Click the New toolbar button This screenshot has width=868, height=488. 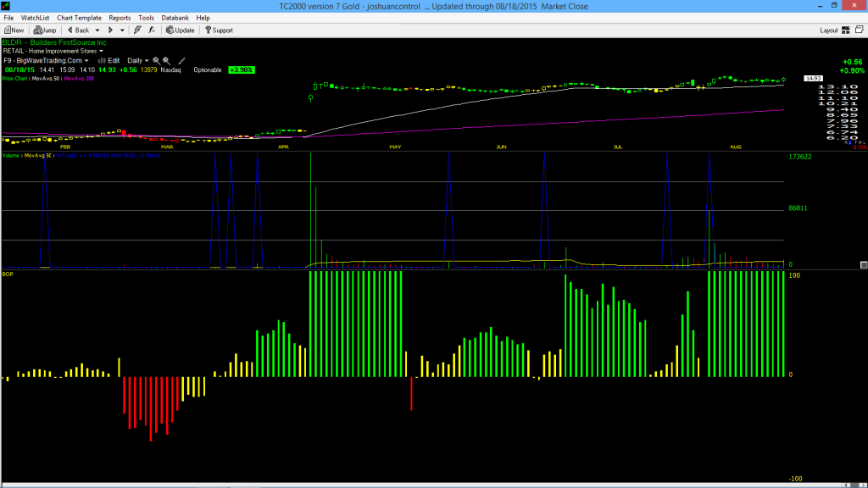pos(14,30)
